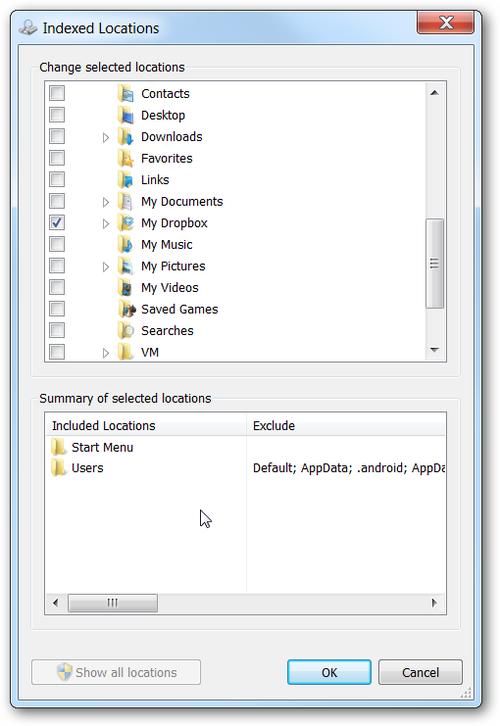The width and height of the screenshot is (500, 726).
Task: Click the Links folder icon
Action: click(126, 180)
